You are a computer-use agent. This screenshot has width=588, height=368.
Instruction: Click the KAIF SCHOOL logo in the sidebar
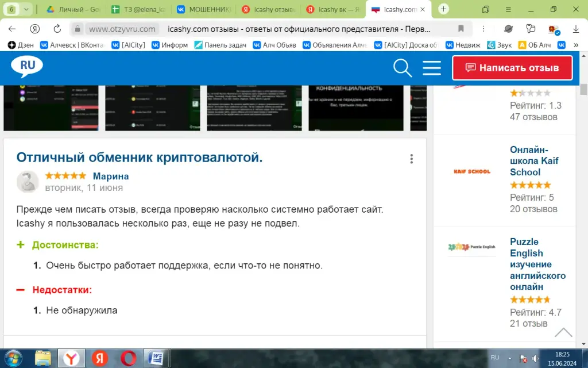(x=472, y=171)
